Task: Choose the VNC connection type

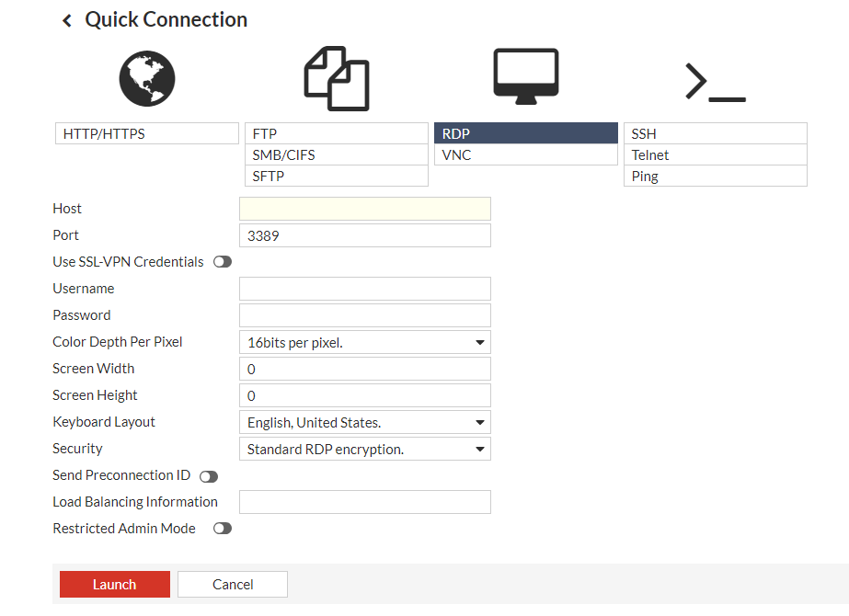Action: [525, 155]
